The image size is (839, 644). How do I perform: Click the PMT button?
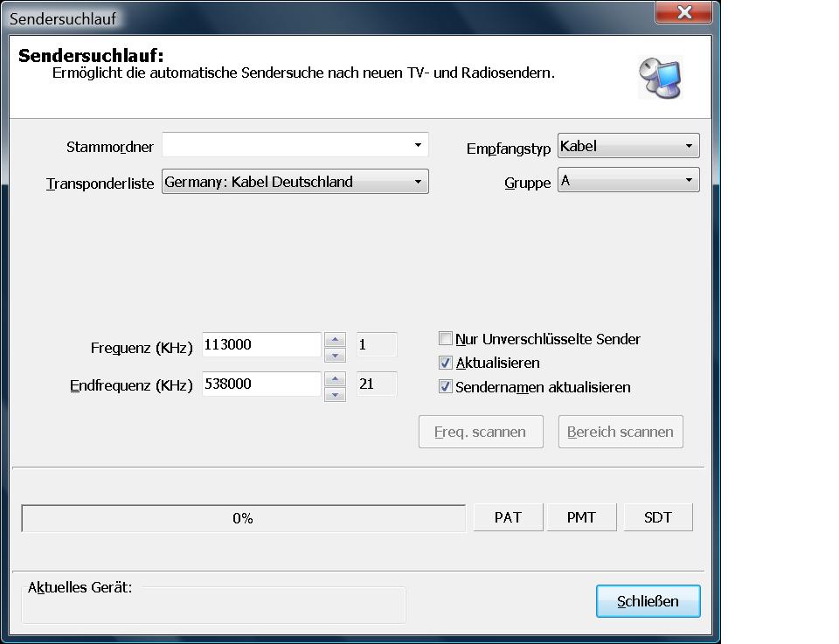point(581,517)
